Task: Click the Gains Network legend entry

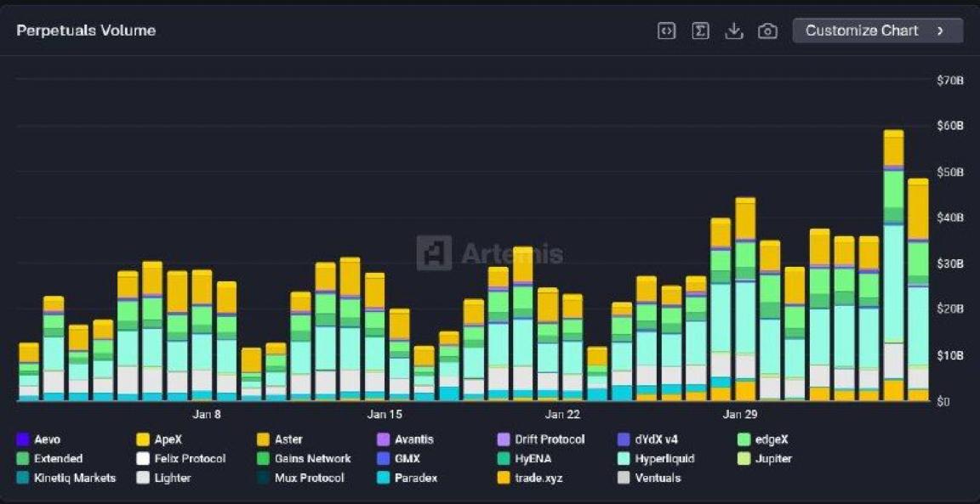Action: pyautogui.click(x=312, y=459)
